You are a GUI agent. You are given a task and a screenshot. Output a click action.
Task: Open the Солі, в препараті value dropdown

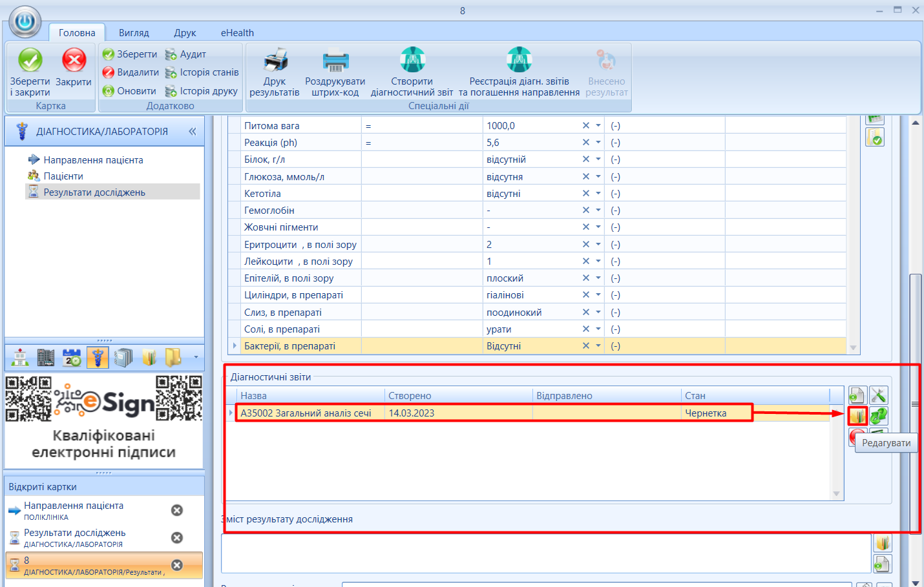pos(598,329)
